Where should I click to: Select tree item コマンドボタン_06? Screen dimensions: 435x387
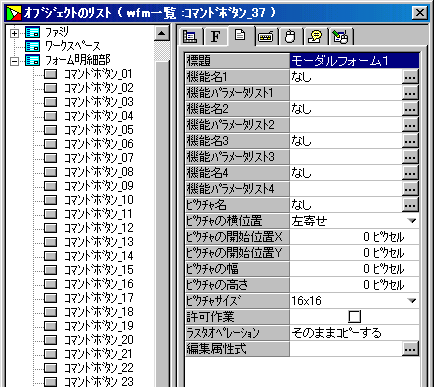pyautogui.click(x=99, y=144)
